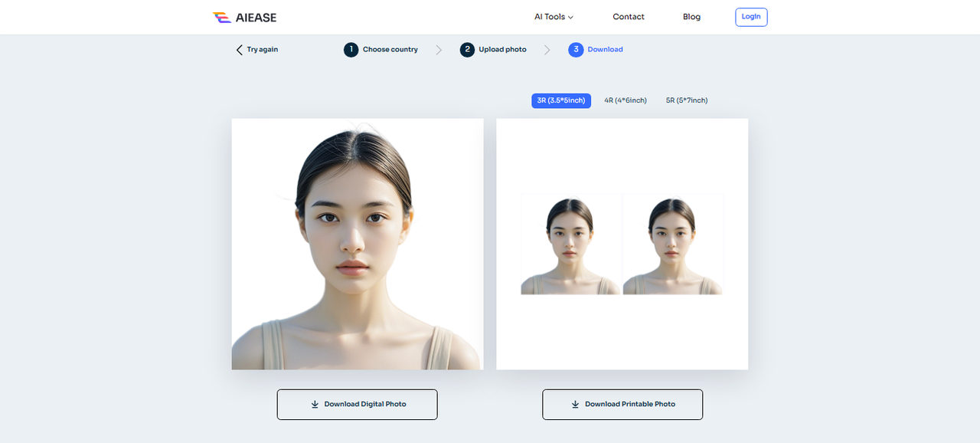Select step 1 number circle
Image resolution: width=980 pixels, height=443 pixels.
pyautogui.click(x=351, y=50)
